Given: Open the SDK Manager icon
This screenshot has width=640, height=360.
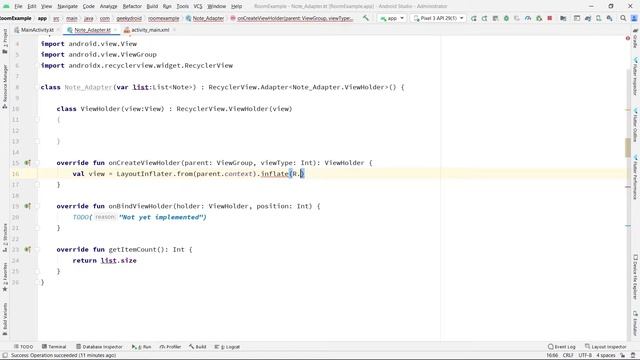Looking at the screenshot, I should [609, 18].
